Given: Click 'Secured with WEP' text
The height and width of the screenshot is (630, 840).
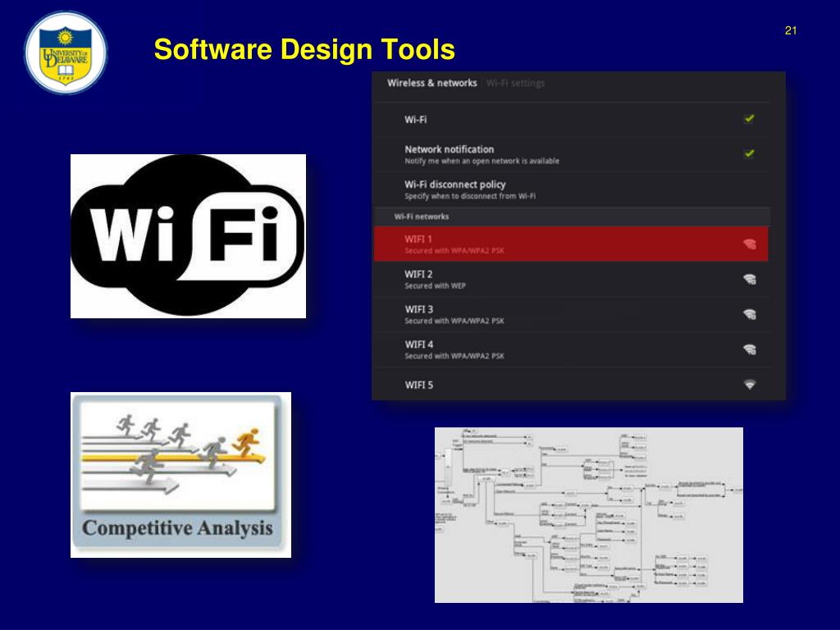Looking at the screenshot, I should 435,286.
